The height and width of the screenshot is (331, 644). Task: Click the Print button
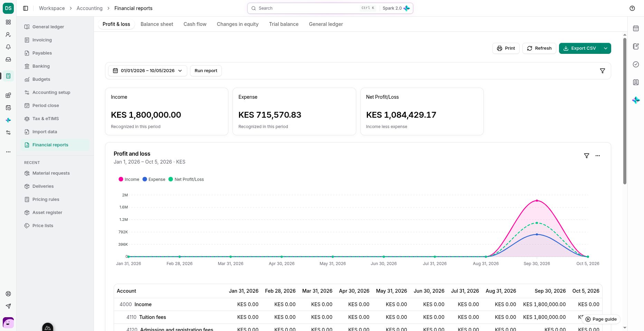[x=506, y=48]
